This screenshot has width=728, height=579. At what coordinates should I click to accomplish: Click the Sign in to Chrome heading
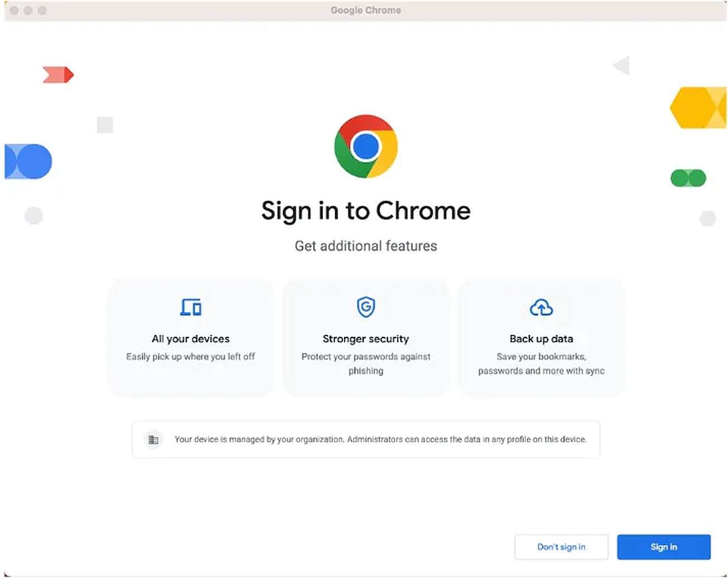point(365,211)
